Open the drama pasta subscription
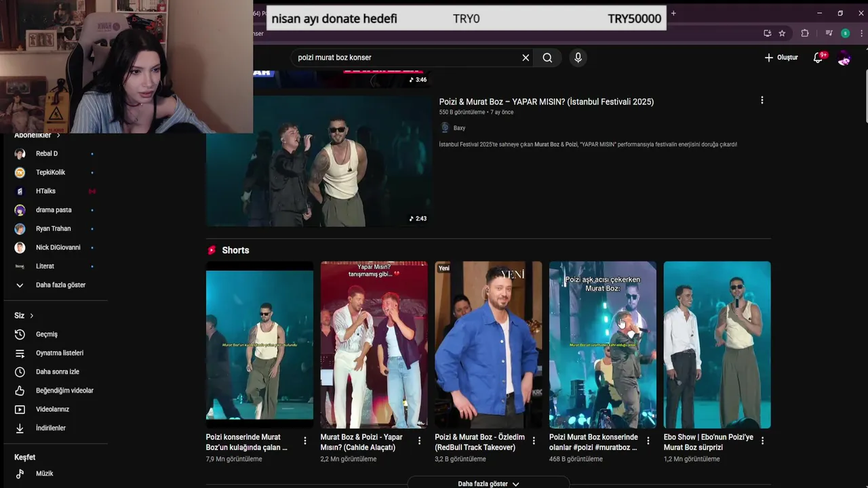 pyautogui.click(x=54, y=210)
